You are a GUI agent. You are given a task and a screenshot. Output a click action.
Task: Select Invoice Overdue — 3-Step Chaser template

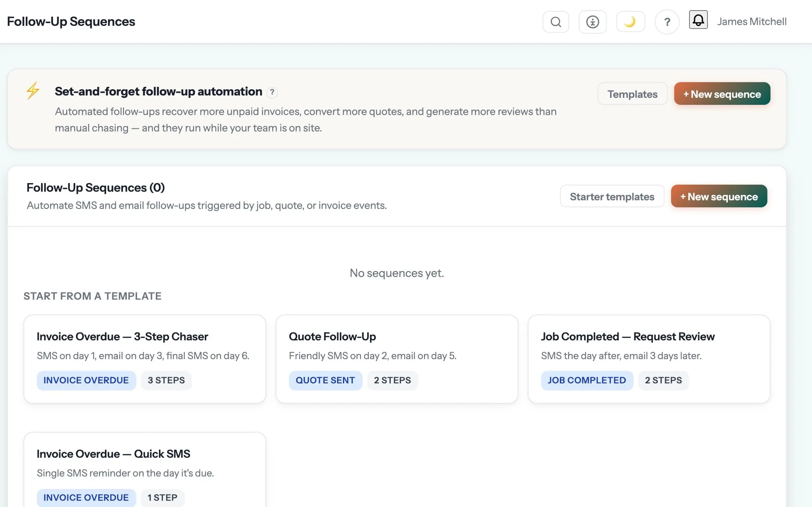[145, 359]
